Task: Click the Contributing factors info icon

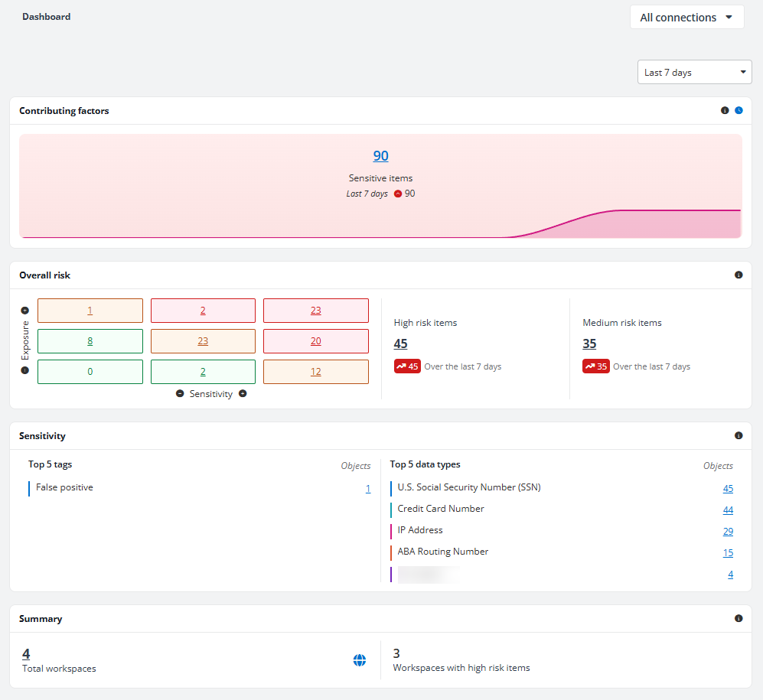Action: click(x=725, y=110)
